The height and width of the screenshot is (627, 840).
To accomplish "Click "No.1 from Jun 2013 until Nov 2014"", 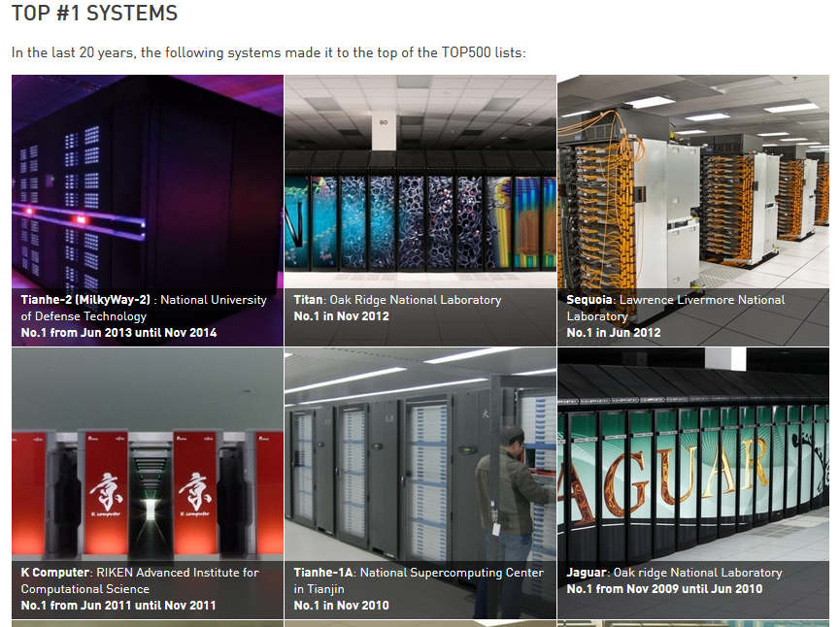I will (x=118, y=333).
